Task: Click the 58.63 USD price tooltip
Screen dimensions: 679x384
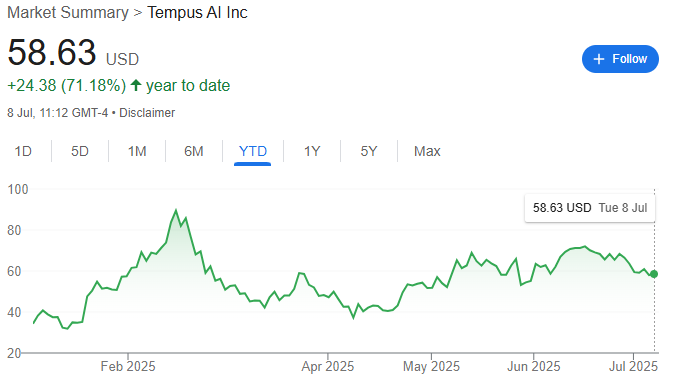Action: (590, 208)
